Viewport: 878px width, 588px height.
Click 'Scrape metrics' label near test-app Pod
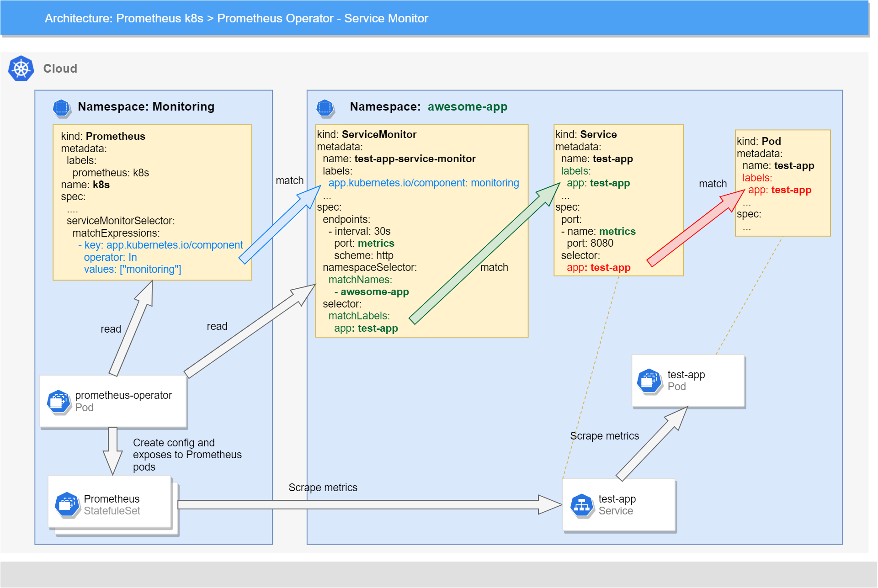click(x=604, y=436)
